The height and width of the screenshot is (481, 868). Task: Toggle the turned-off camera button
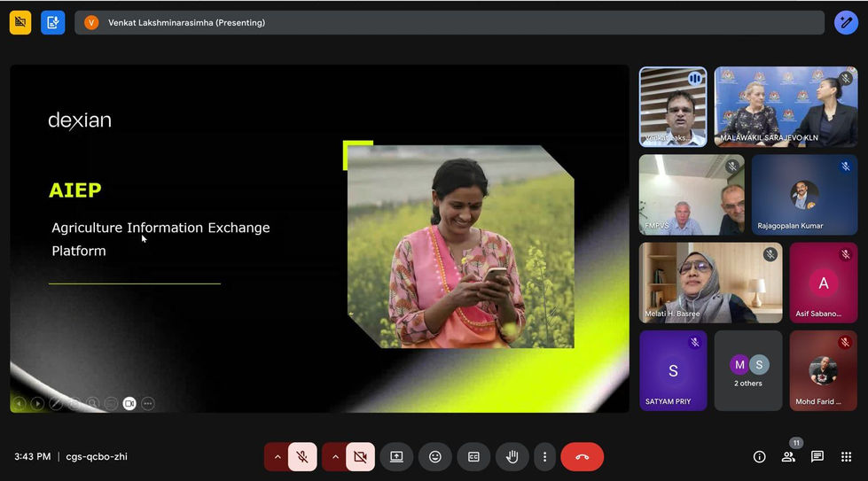point(360,457)
